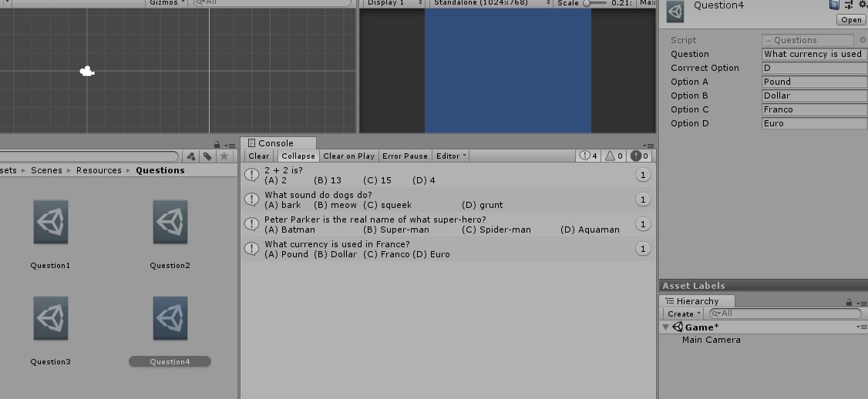Select the Question3 asset icon
Viewport: 868px width, 399px height.
click(x=51, y=318)
